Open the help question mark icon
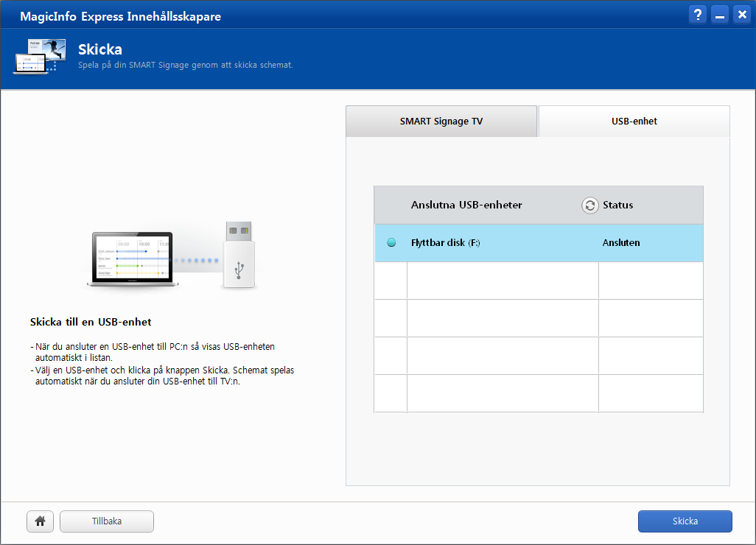Viewport: 756px width, 545px height. [x=697, y=15]
